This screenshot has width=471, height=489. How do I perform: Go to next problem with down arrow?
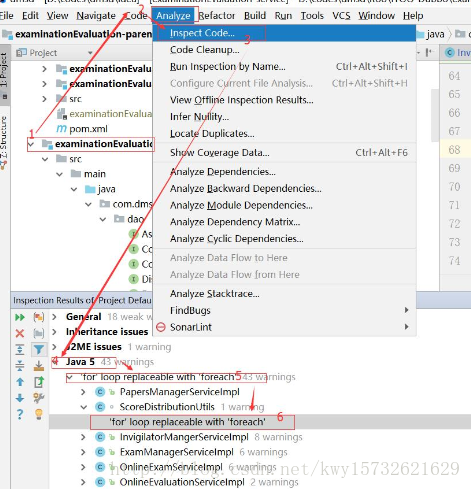[20, 398]
